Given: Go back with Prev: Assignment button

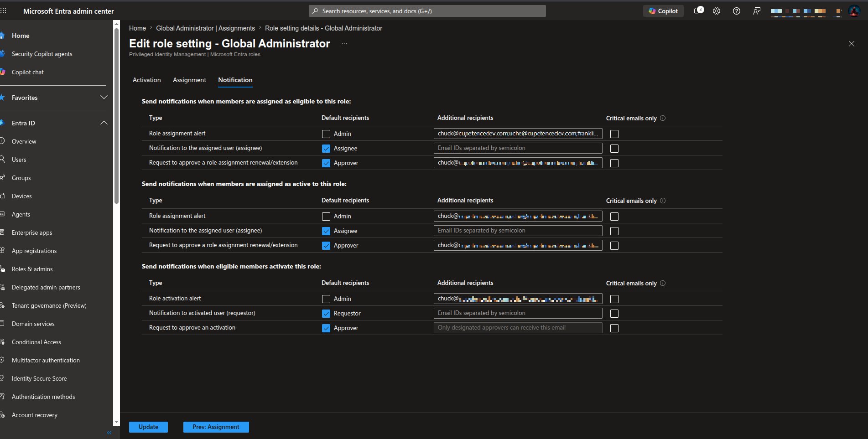Looking at the screenshot, I should tap(216, 427).
